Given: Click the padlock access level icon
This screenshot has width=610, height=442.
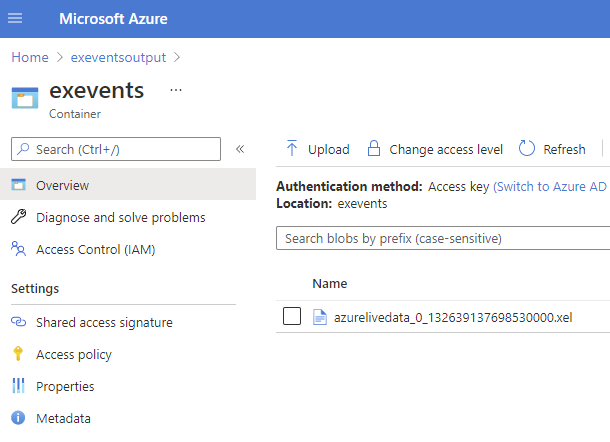Looking at the screenshot, I should point(374,148).
